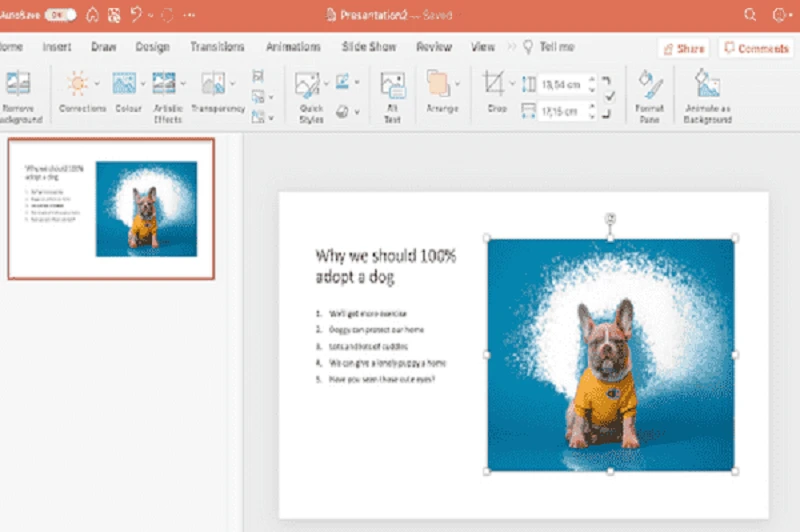
Task: Toggle the AutoSave switch
Action: click(x=60, y=15)
